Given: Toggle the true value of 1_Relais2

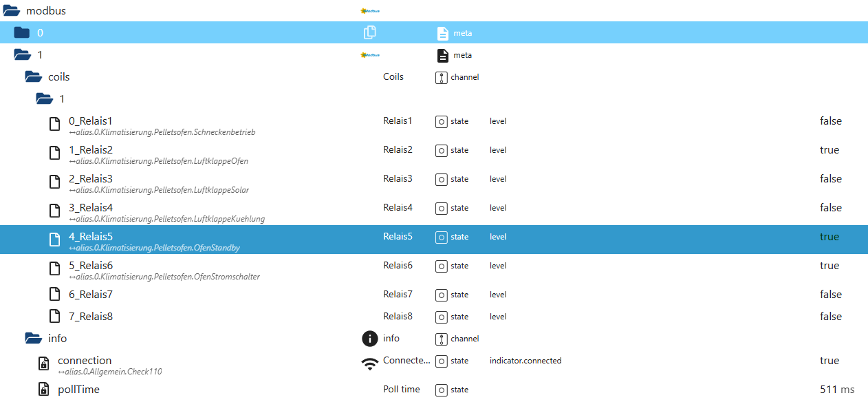Looking at the screenshot, I should tap(829, 150).
